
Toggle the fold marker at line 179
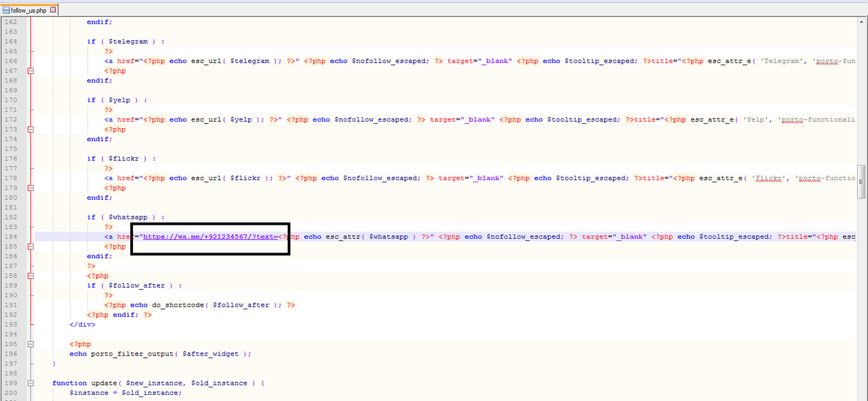[x=30, y=188]
